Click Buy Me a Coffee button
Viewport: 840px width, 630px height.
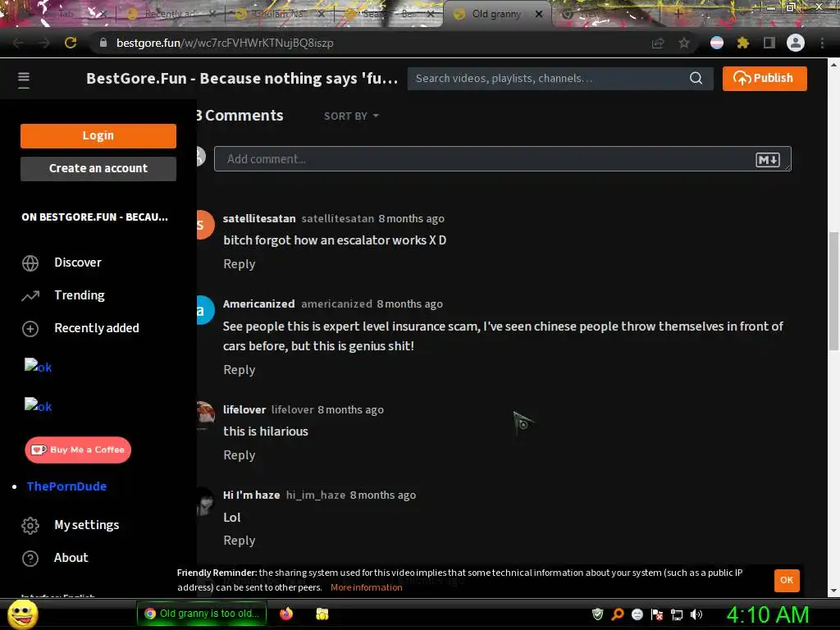[78, 450]
